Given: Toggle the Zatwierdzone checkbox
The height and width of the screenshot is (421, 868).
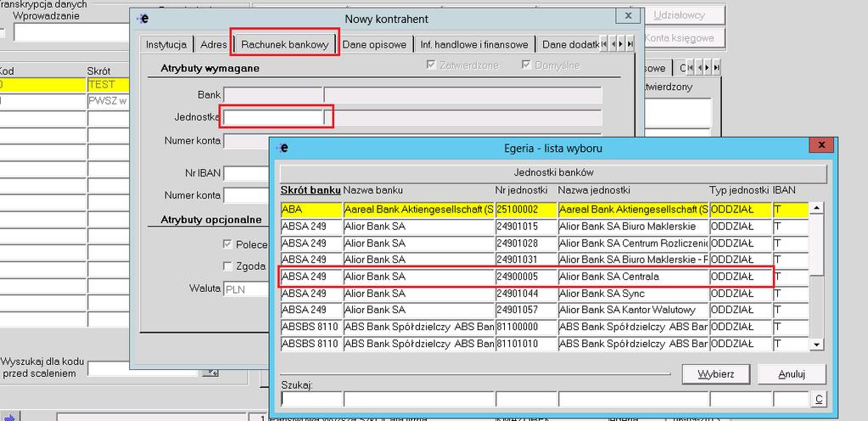Looking at the screenshot, I should click(431, 65).
